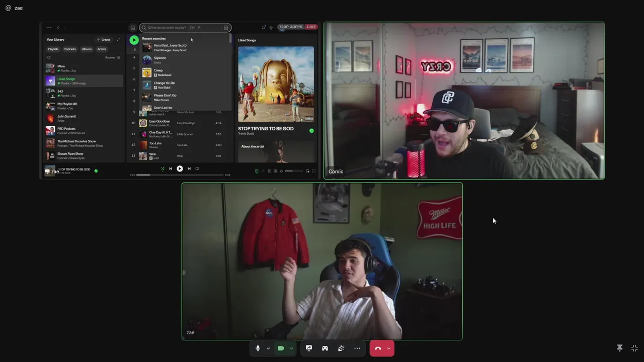Screen dimensions: 644x362
Task: Click Spotify three-dot menu in stream
Action: 49,28
